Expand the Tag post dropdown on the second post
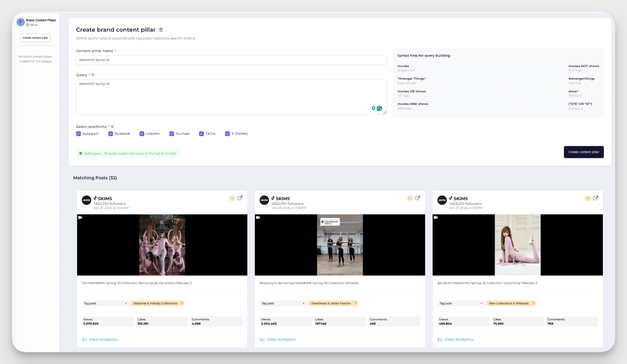Screen dimensions: 627x364 click(283, 303)
